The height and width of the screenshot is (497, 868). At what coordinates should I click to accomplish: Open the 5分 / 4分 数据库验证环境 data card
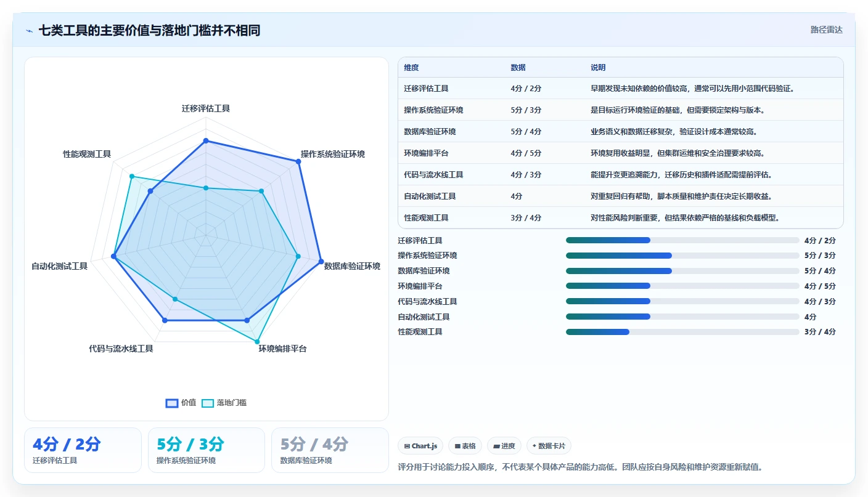click(x=330, y=450)
